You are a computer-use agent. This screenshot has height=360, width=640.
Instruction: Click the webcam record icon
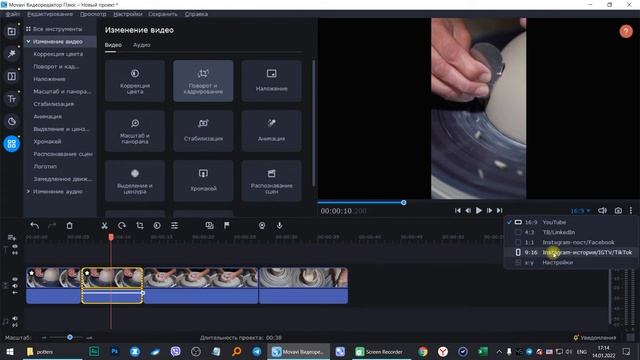point(262,225)
